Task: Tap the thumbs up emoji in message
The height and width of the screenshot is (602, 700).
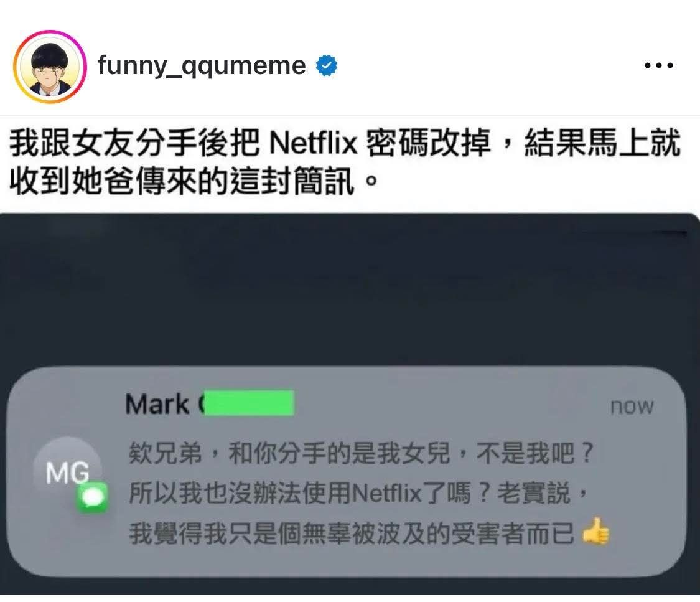Action: (595, 532)
